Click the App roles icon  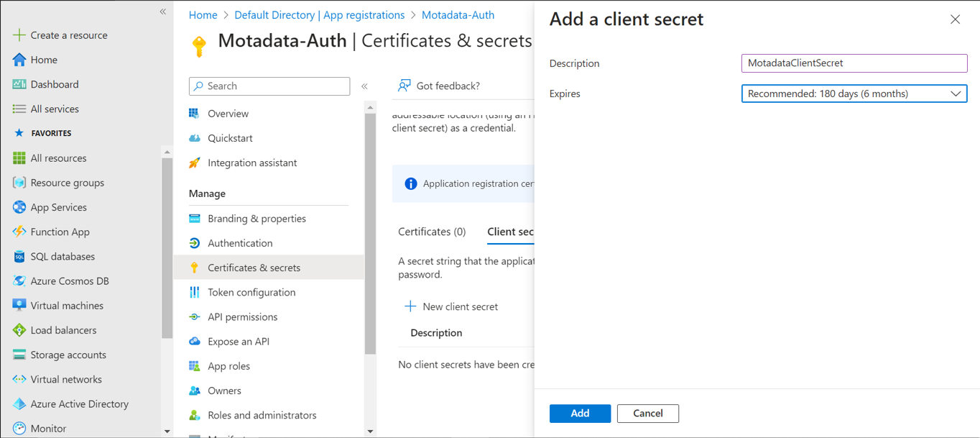195,366
